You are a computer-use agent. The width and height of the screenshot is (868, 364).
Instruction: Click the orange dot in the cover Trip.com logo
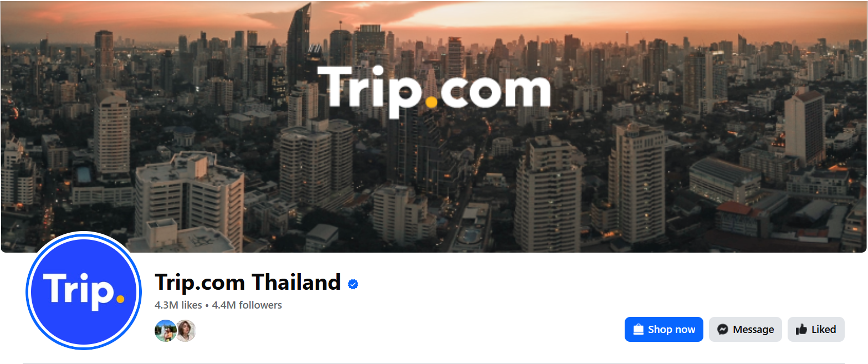coord(431,101)
